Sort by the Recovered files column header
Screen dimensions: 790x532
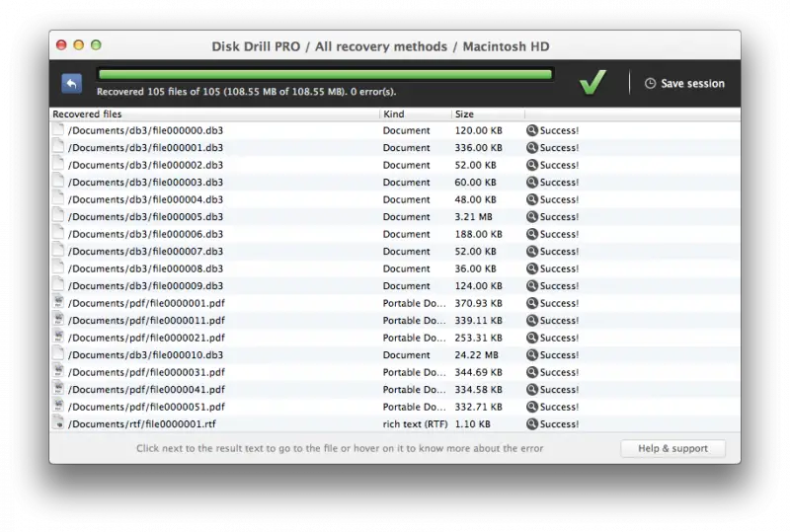click(214, 114)
